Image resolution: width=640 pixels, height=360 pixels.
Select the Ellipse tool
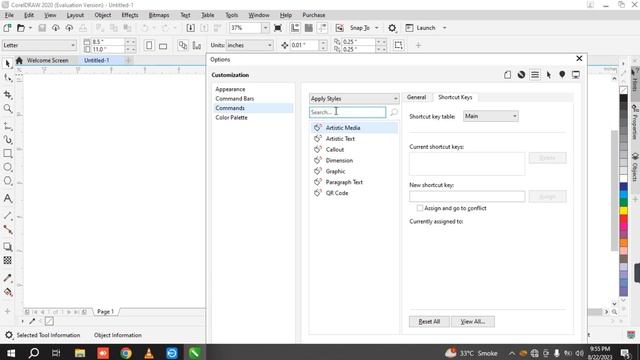click(7, 167)
